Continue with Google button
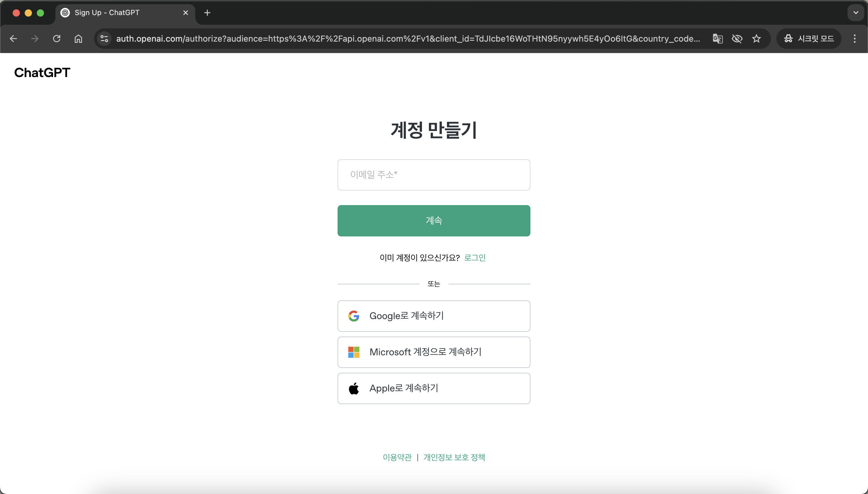This screenshot has width=868, height=494. (434, 316)
